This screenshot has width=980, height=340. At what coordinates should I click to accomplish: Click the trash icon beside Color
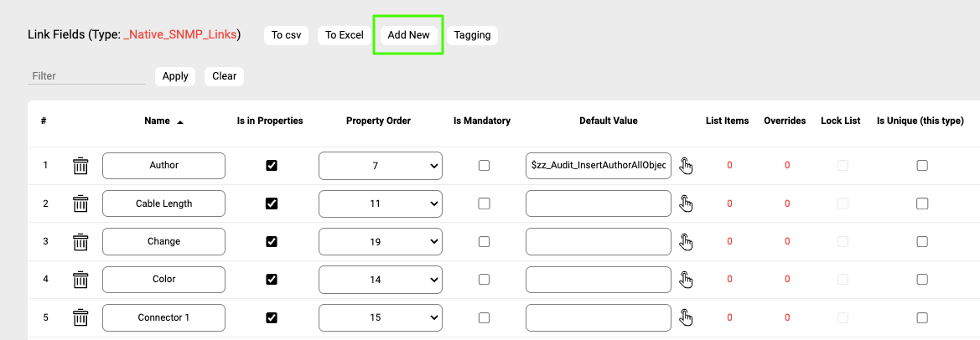pyautogui.click(x=80, y=280)
